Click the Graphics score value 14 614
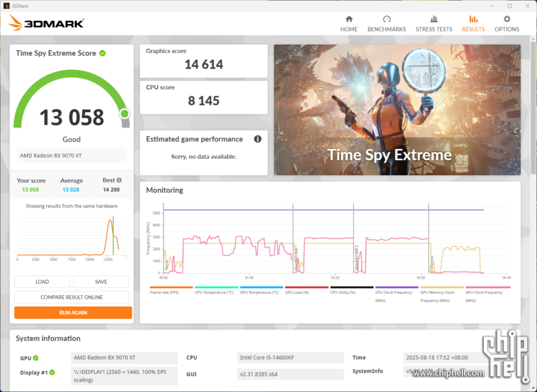 tap(204, 64)
